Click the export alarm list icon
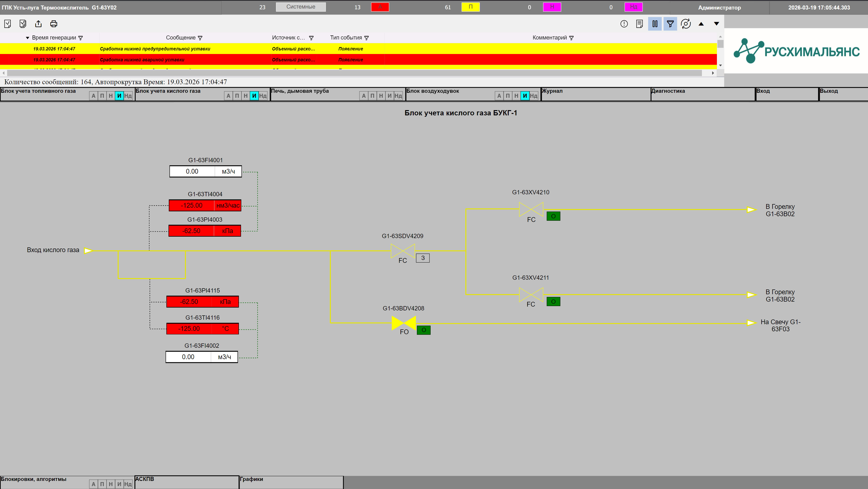The width and height of the screenshot is (868, 489). 38,24
